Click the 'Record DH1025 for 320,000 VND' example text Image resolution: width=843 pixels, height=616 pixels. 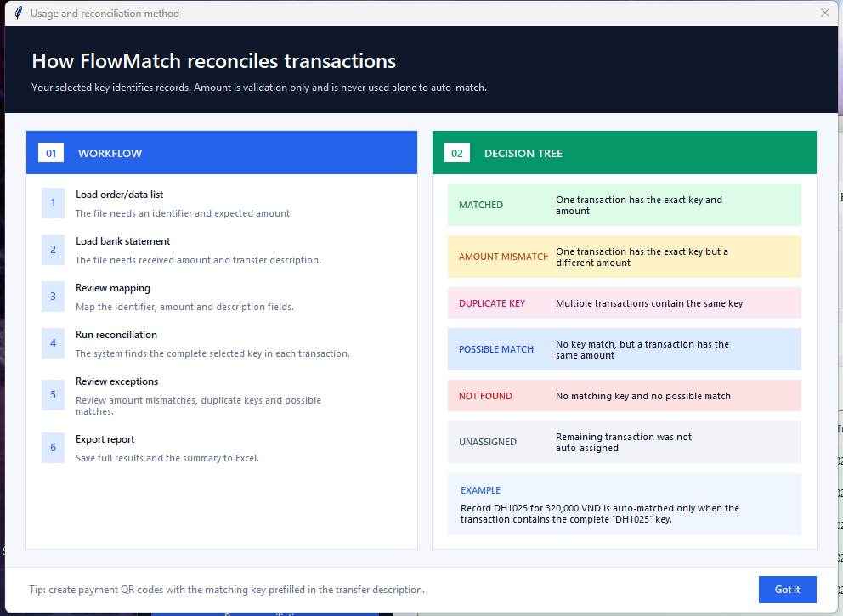600,514
